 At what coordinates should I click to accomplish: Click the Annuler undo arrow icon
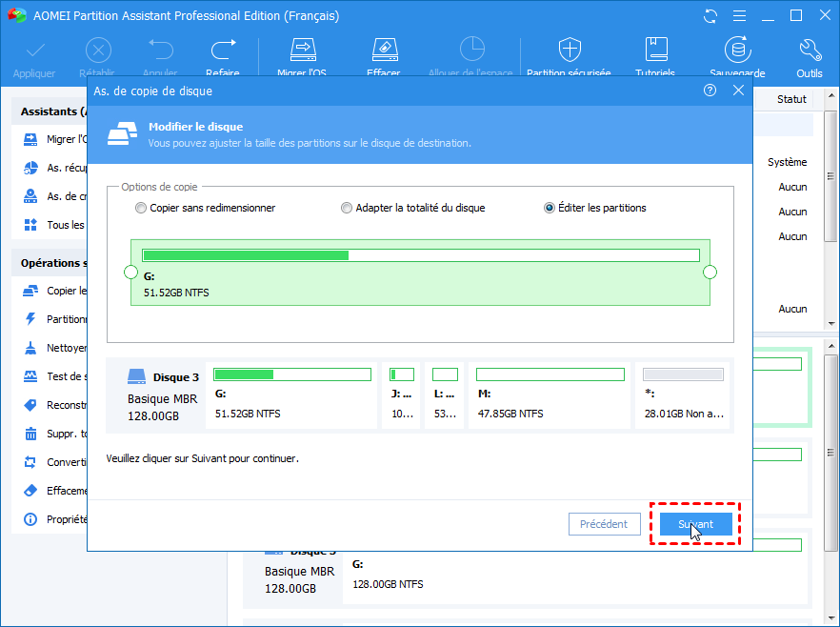[161, 50]
